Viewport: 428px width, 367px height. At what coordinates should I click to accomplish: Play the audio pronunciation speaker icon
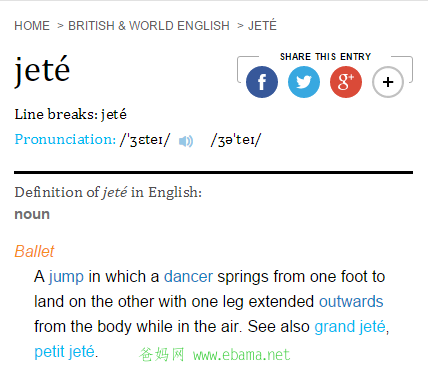[x=186, y=141]
